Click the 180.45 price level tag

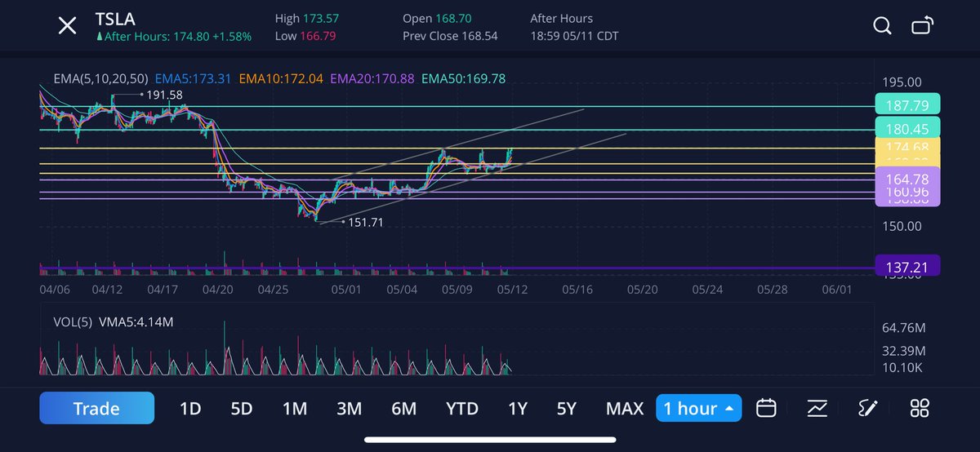(x=907, y=128)
